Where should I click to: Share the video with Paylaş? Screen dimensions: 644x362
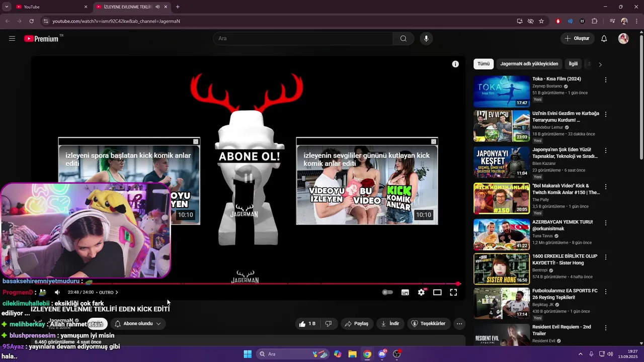pyautogui.click(x=357, y=324)
